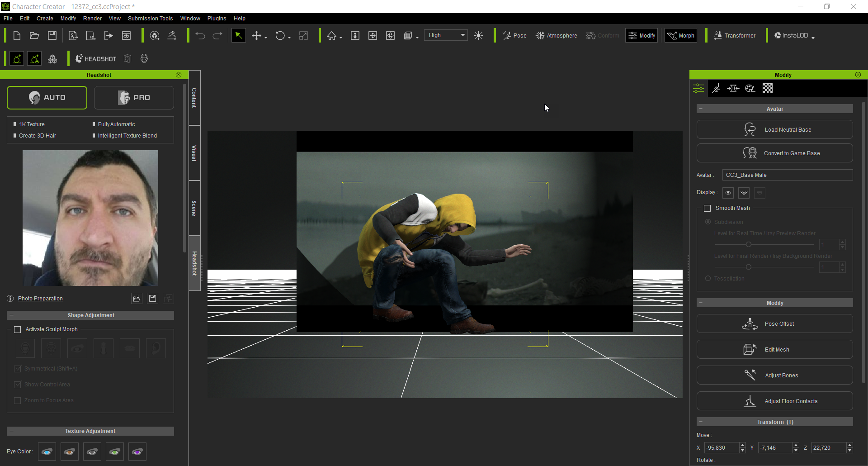The image size is (868, 466).
Task: Click the Pose Offset button
Action: [x=774, y=324]
